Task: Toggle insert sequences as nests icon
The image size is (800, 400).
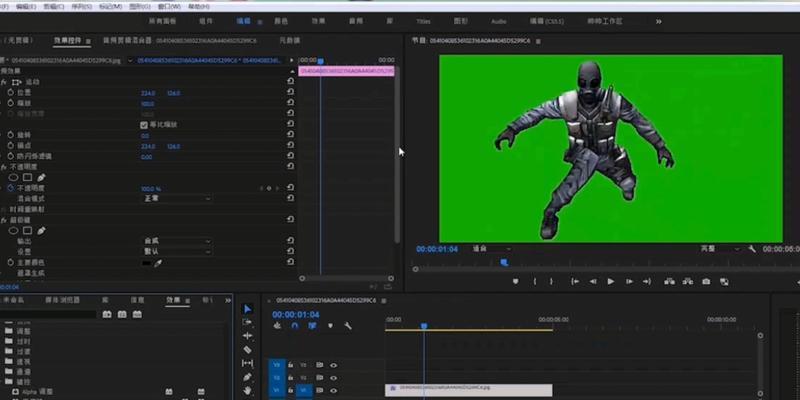Action: tap(277, 326)
